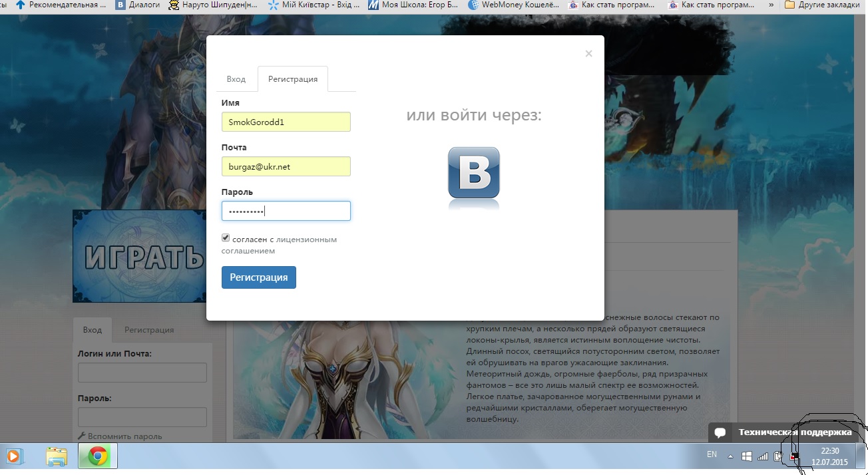868x475 pixels.
Task: Click the Логин или Почта sidebar input
Action: click(x=142, y=373)
